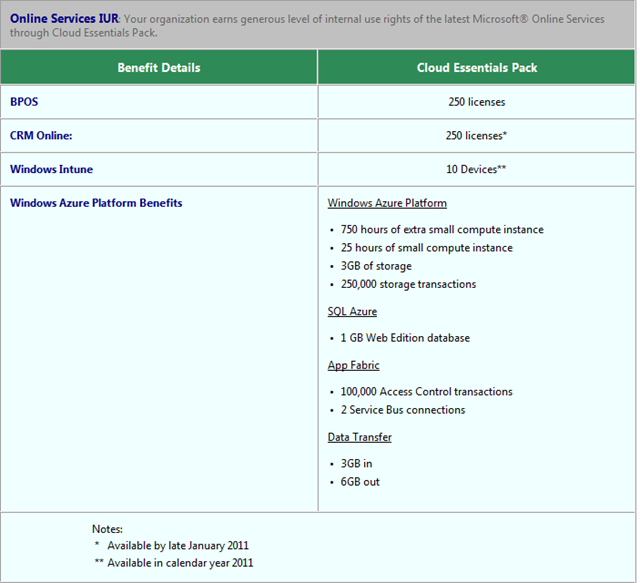Viewport: 640px width, 583px height.
Task: Click 'Available by late January 2011' note
Action: [x=178, y=545]
